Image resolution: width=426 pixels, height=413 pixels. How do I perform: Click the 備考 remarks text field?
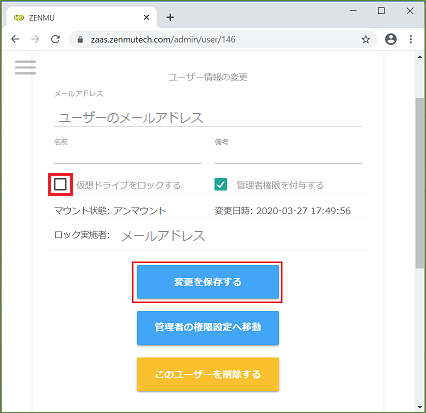(288, 156)
